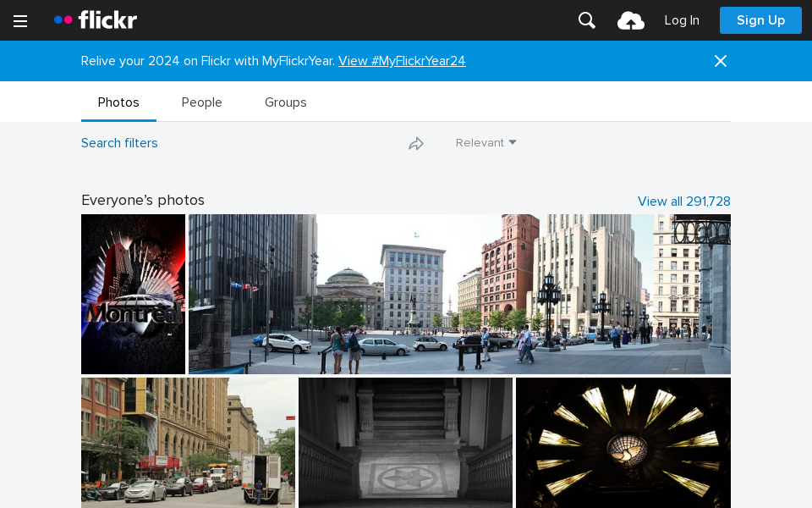This screenshot has height=508, width=812.
Task: Open the street with delivery truck photo
Action: point(188,442)
